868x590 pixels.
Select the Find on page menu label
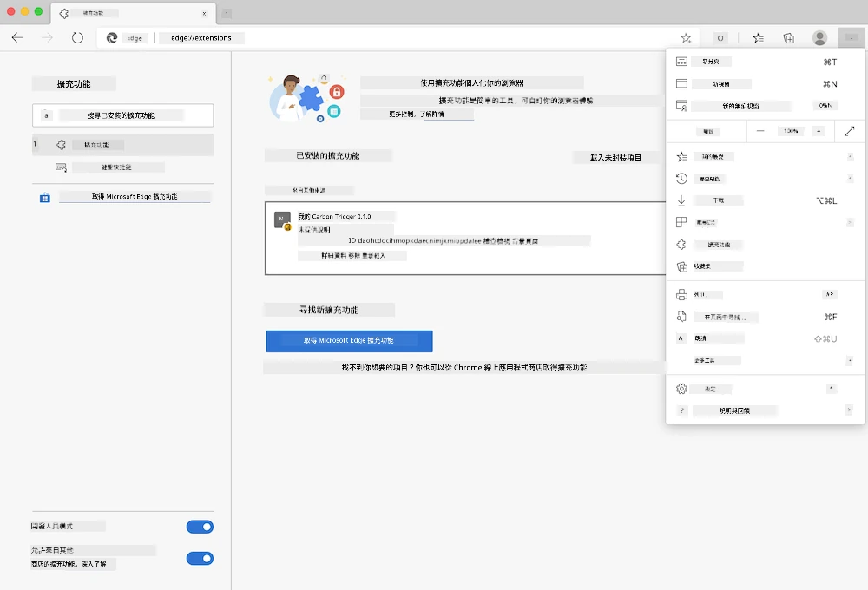(725, 318)
